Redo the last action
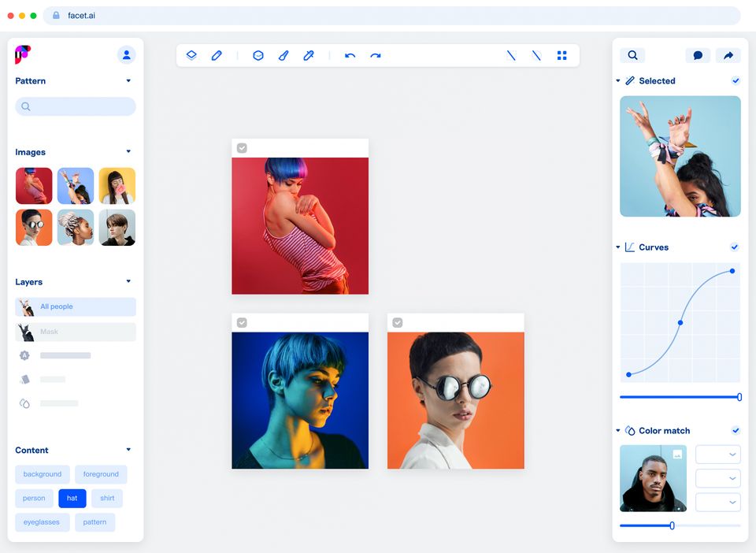The width and height of the screenshot is (756, 553). pyautogui.click(x=376, y=55)
